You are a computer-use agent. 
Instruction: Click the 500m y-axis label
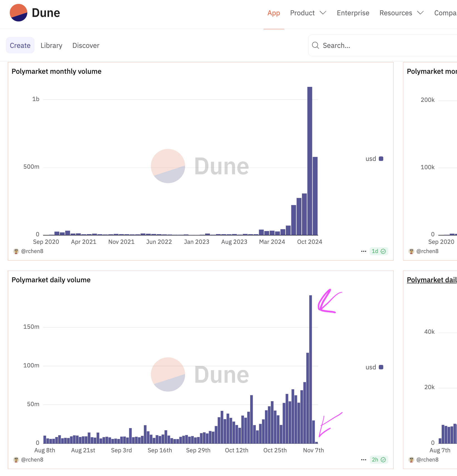pos(31,167)
